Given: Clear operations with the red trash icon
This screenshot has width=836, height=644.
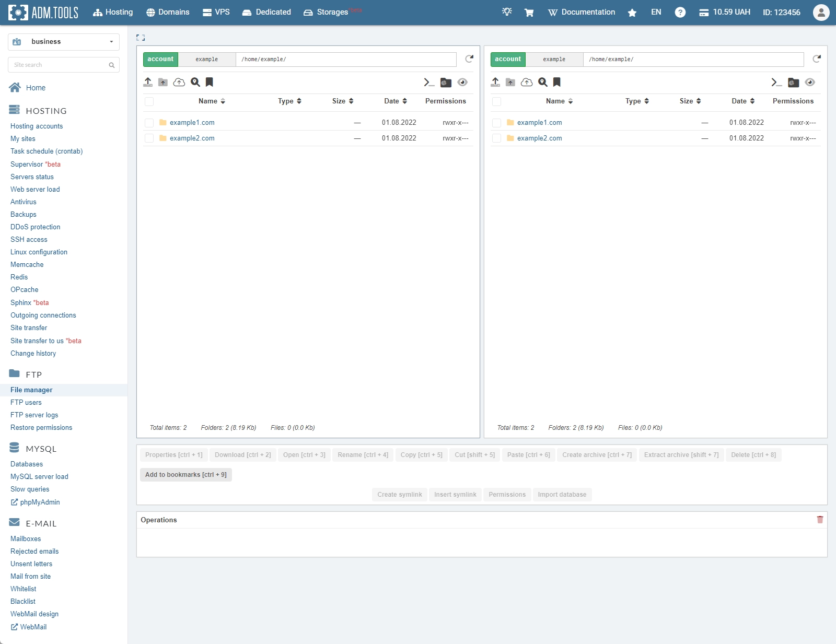Looking at the screenshot, I should click(x=820, y=520).
